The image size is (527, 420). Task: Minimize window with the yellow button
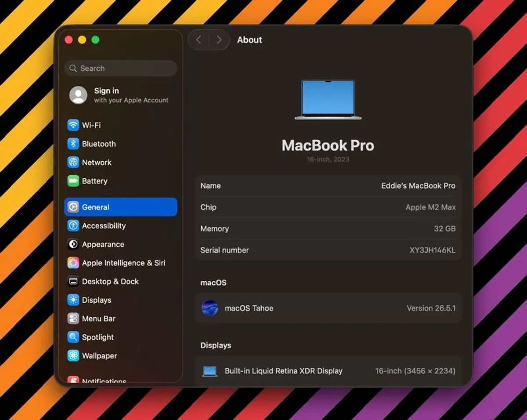pyautogui.click(x=82, y=40)
